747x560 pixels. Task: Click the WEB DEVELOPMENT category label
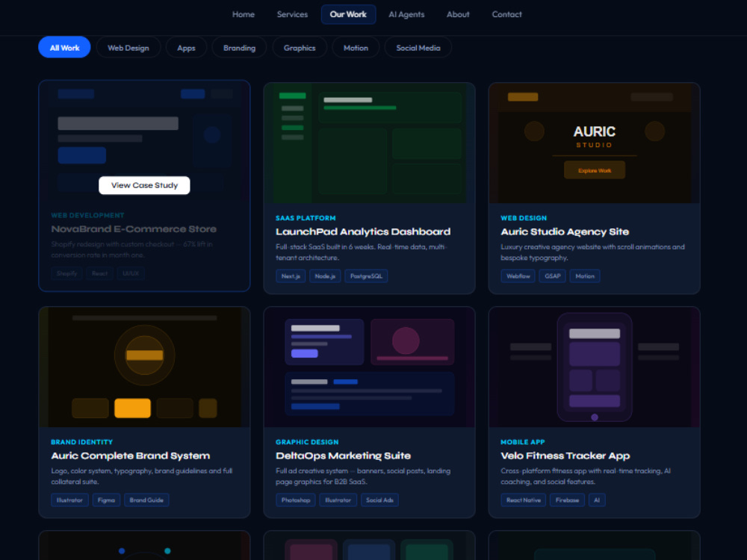click(x=87, y=215)
